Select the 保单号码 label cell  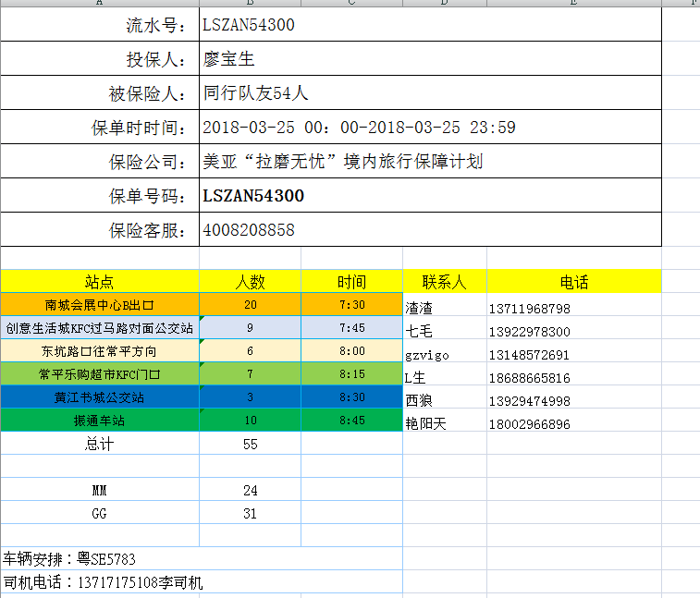[100, 195]
